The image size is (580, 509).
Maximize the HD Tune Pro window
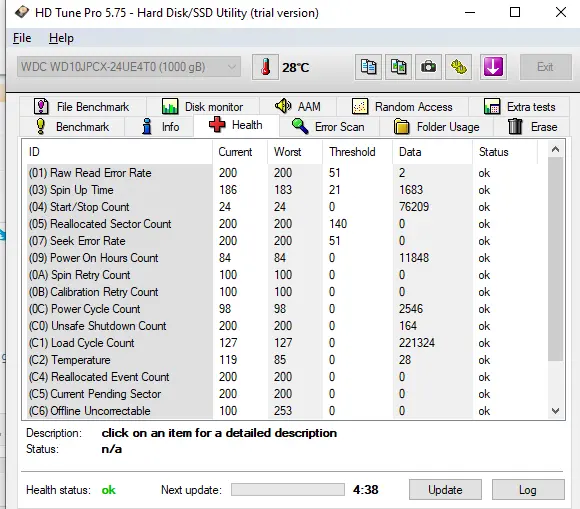coord(515,12)
